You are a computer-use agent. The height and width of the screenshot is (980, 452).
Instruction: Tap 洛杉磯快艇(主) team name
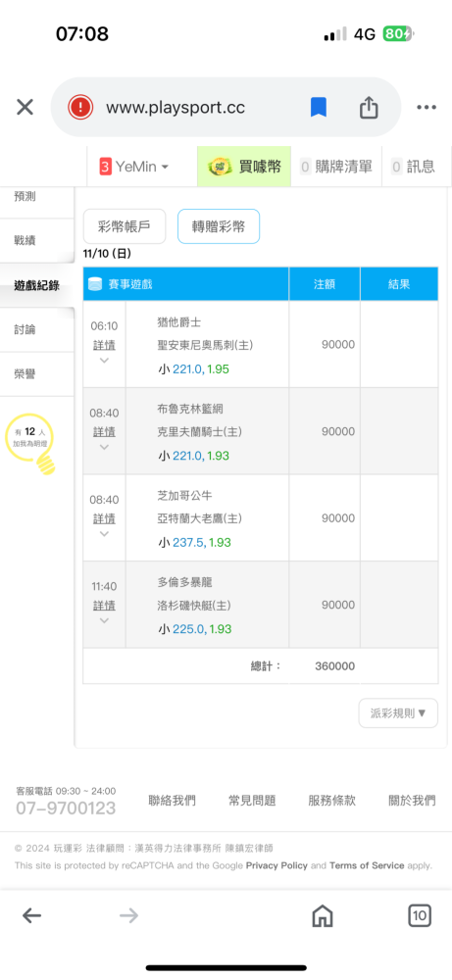click(194, 606)
